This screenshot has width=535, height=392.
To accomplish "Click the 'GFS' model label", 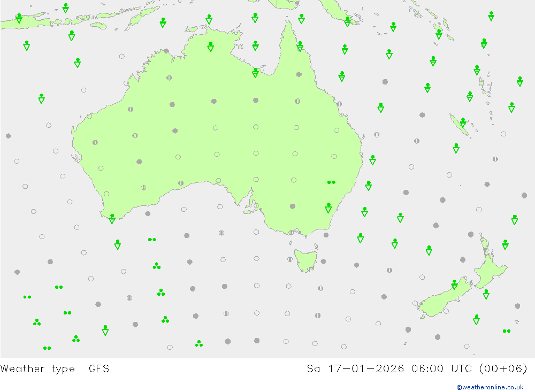I will click(x=99, y=369).
